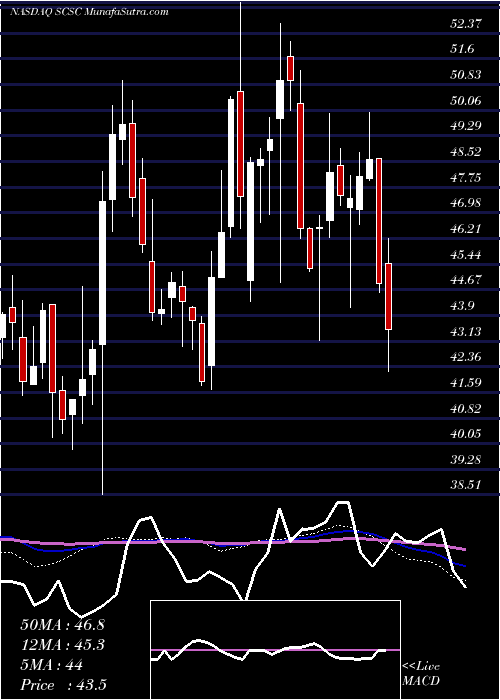This screenshot has height=700, width=500.
Task: Click the 50MA : 46.8 readout
Action: [63, 625]
